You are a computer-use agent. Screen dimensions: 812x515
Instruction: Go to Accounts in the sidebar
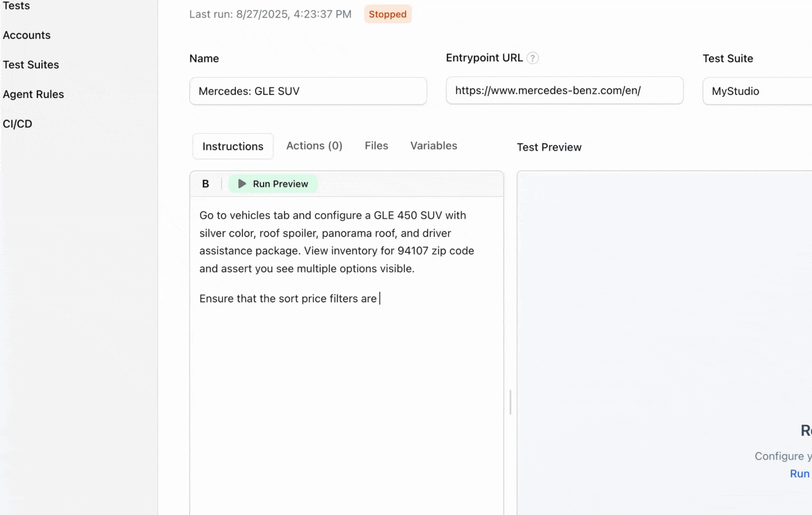(27, 35)
